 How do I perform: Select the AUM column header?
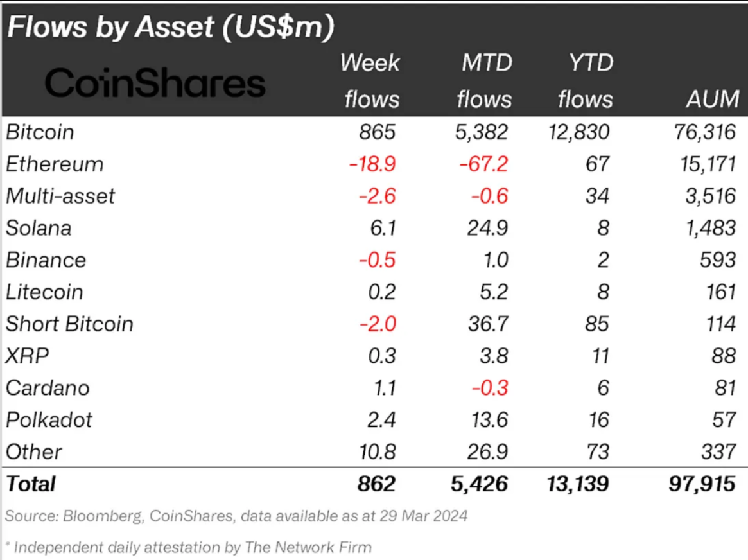coord(713,99)
